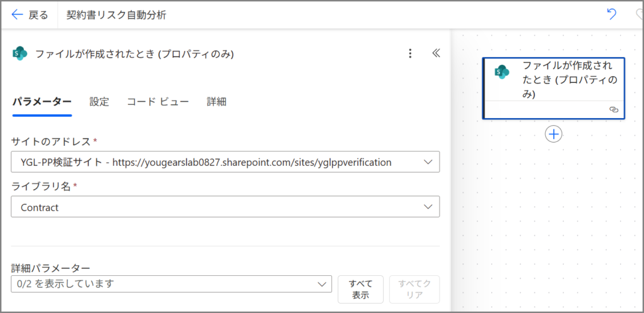Click the back arrow labeled 戻る
The height and width of the screenshot is (313, 644).
pos(30,15)
